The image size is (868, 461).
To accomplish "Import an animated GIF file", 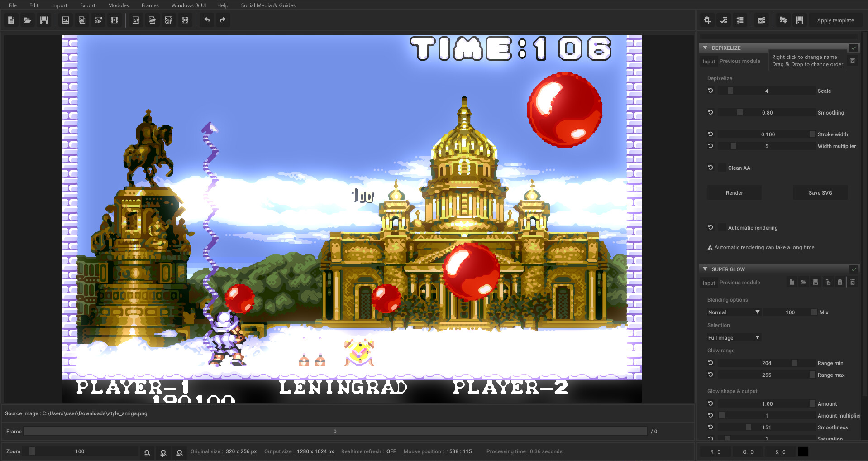I will [98, 20].
